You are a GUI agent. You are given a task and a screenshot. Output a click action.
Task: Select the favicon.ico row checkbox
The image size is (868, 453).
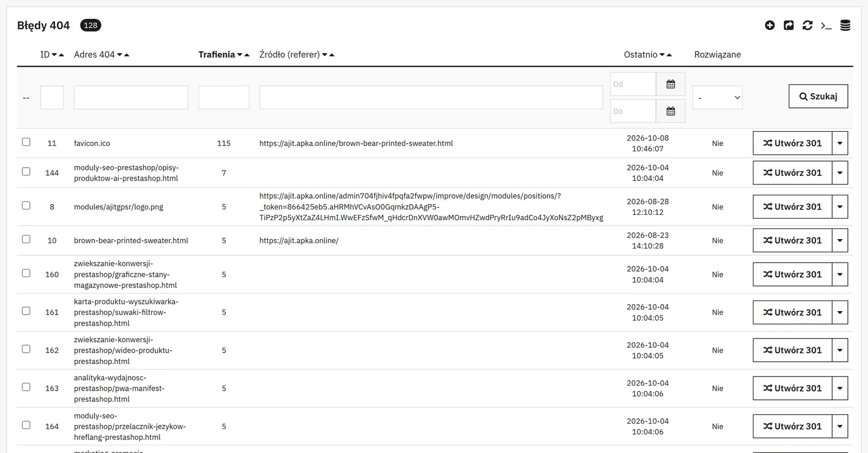click(26, 142)
